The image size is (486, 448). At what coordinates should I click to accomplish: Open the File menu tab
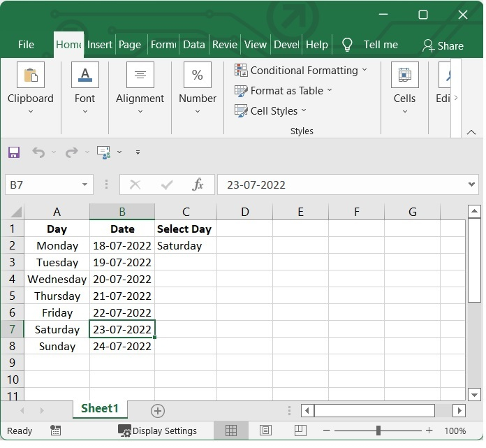tap(26, 45)
